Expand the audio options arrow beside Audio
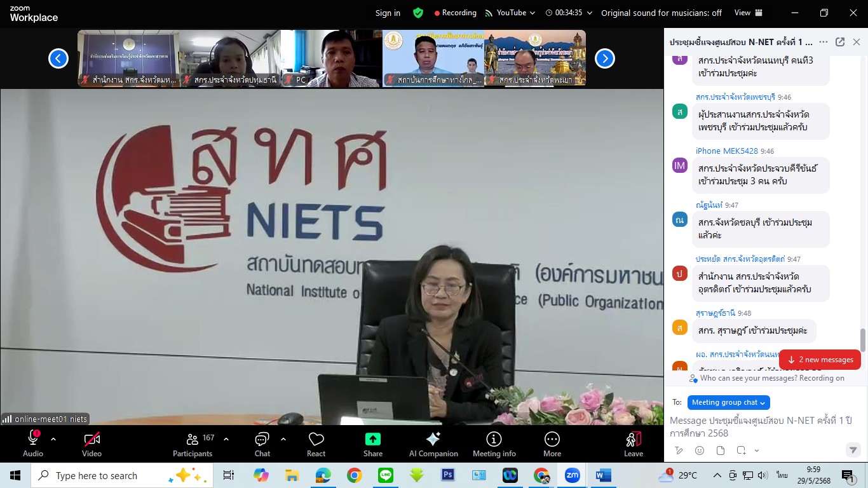868x488 pixels. (x=53, y=439)
